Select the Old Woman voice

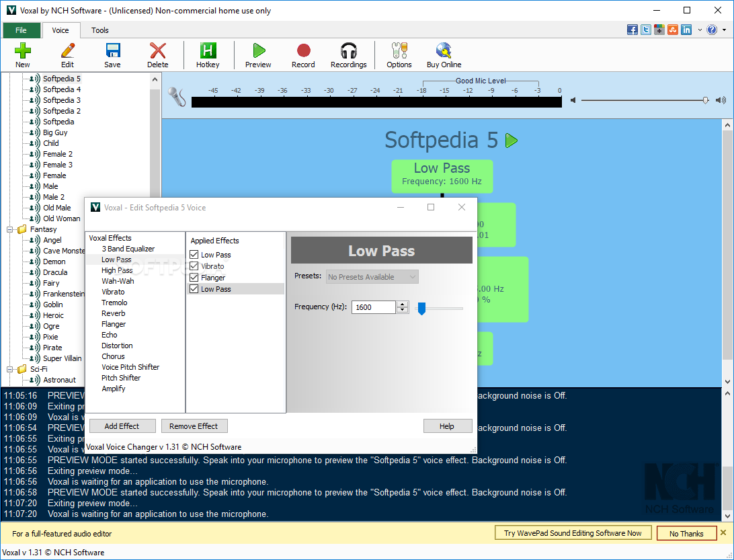point(62,218)
